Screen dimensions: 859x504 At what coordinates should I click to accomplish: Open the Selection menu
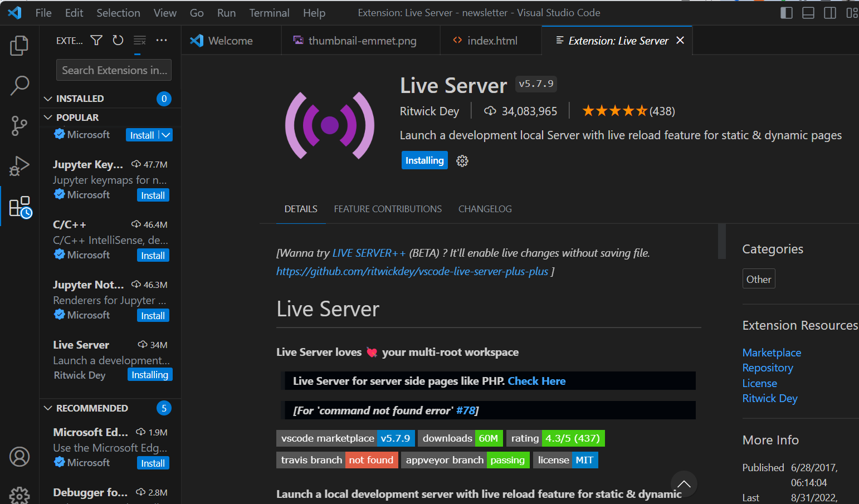118,13
